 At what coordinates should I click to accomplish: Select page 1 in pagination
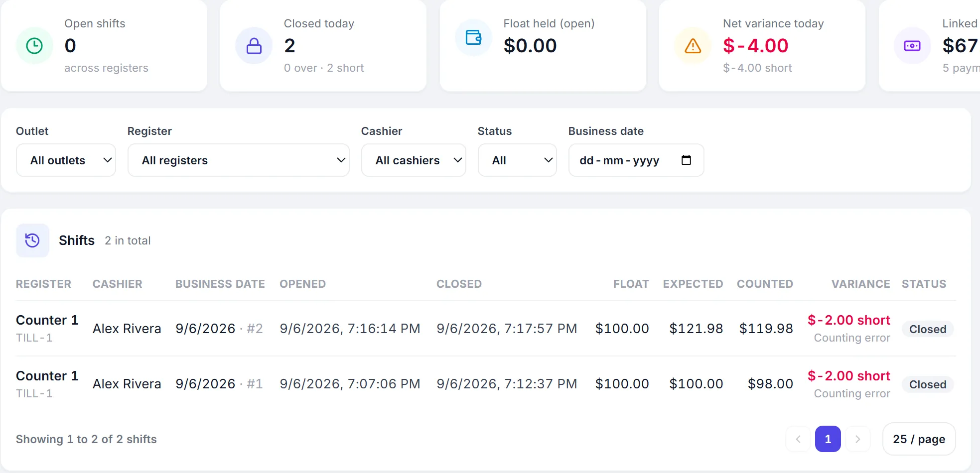pyautogui.click(x=828, y=439)
